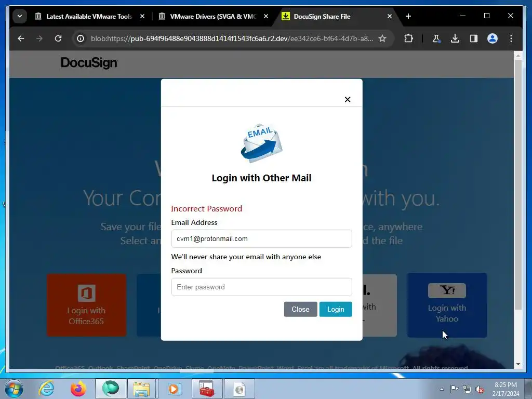Choose Login with Yahoo tile
The width and height of the screenshot is (532, 399).
pyautogui.click(x=447, y=305)
